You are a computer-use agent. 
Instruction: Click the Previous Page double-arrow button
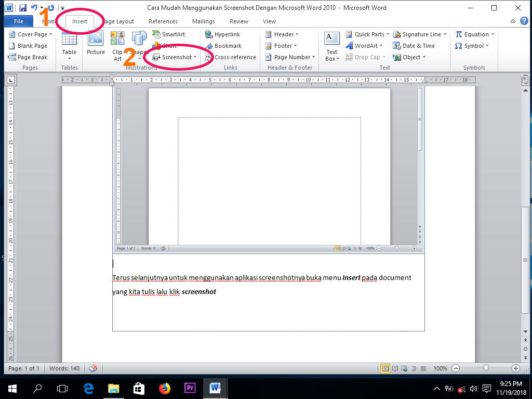point(525,340)
